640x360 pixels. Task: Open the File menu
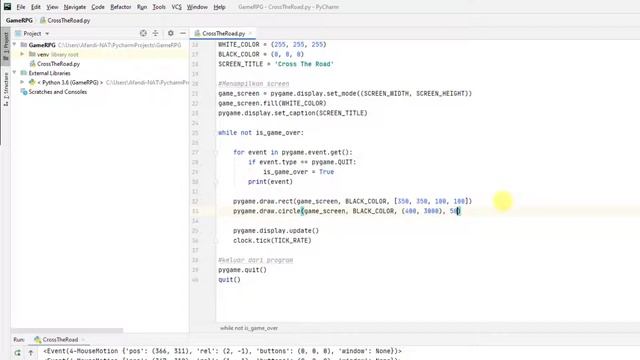click(x=20, y=7)
